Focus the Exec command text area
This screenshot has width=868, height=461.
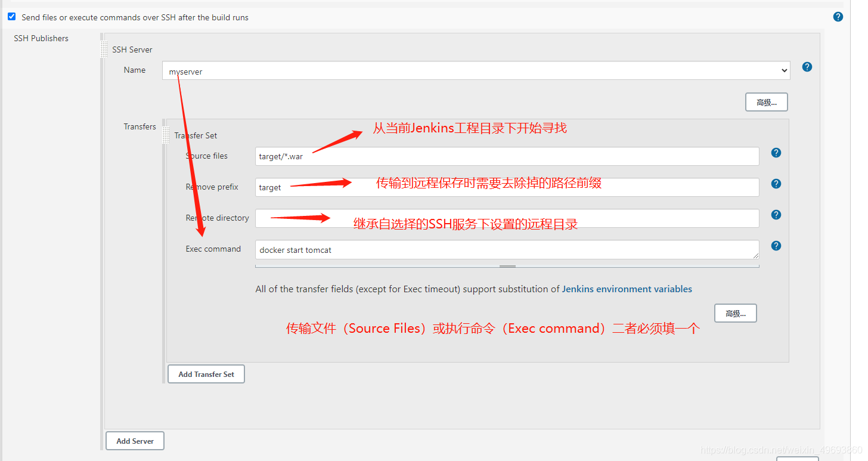[x=507, y=250]
